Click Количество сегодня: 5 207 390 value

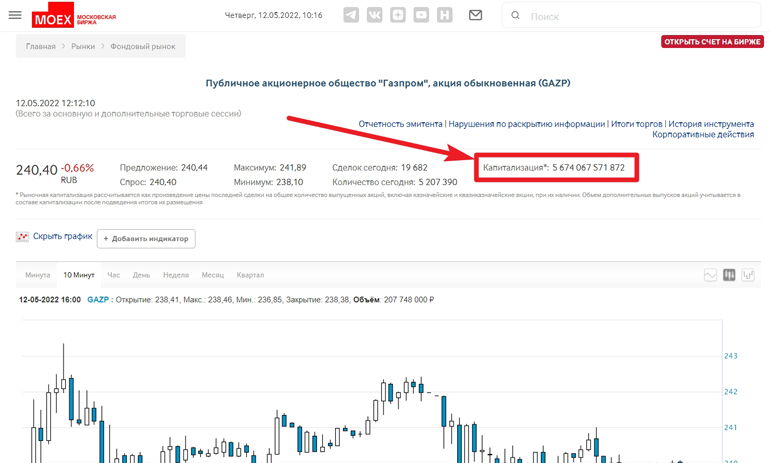click(x=438, y=182)
